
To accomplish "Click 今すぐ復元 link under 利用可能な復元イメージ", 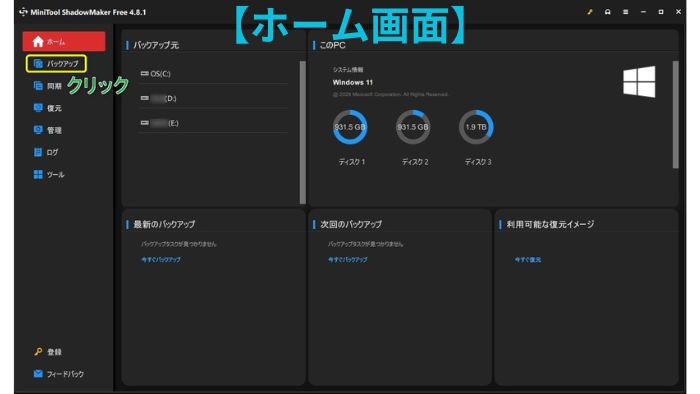I will [528, 259].
